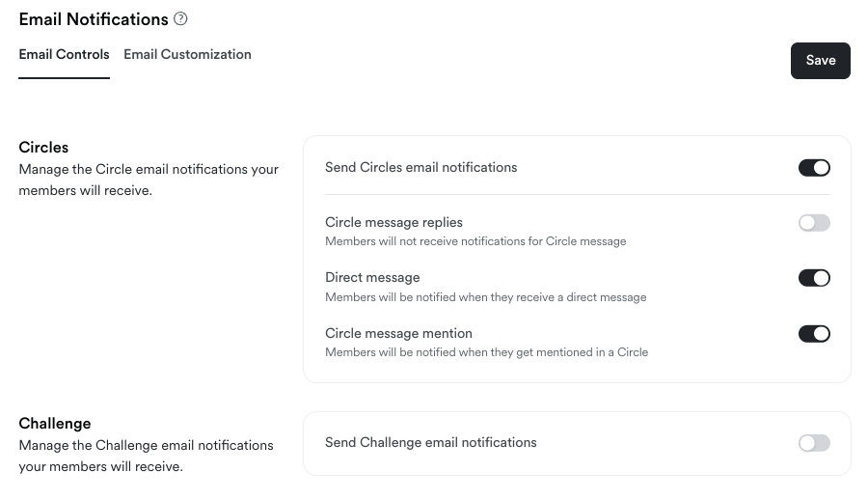Viewport: 868px width, 500px height.
Task: Disable Send Circles email notifications toggle
Action: pyautogui.click(x=814, y=168)
